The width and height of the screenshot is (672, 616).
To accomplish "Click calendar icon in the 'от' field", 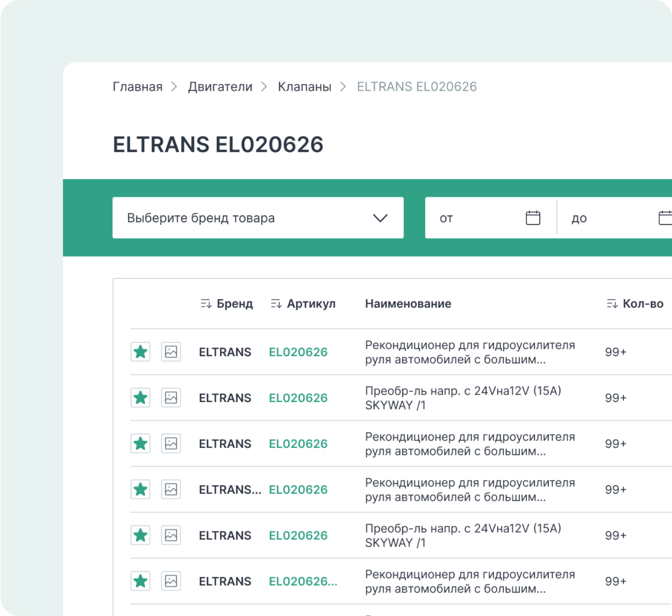I will click(532, 218).
